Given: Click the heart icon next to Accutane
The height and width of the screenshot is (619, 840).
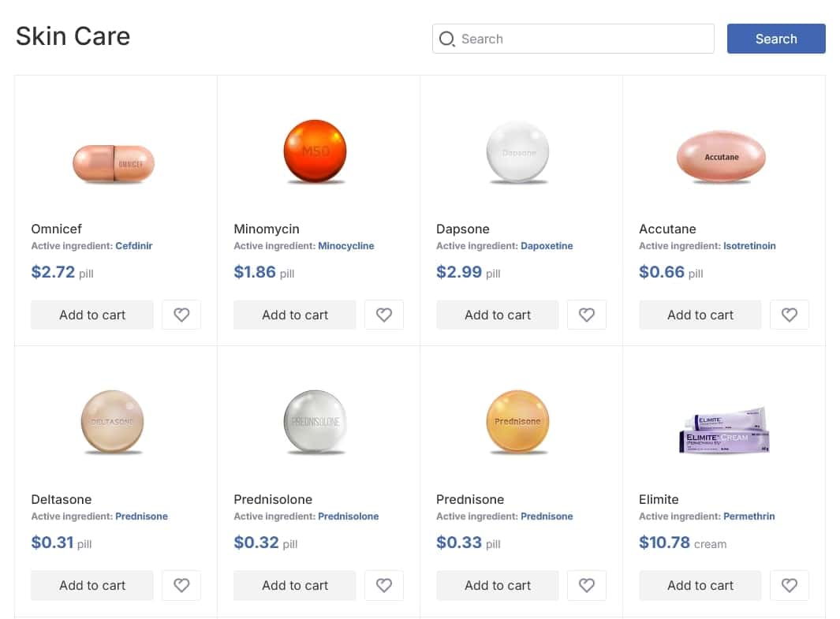Looking at the screenshot, I should tap(789, 315).
